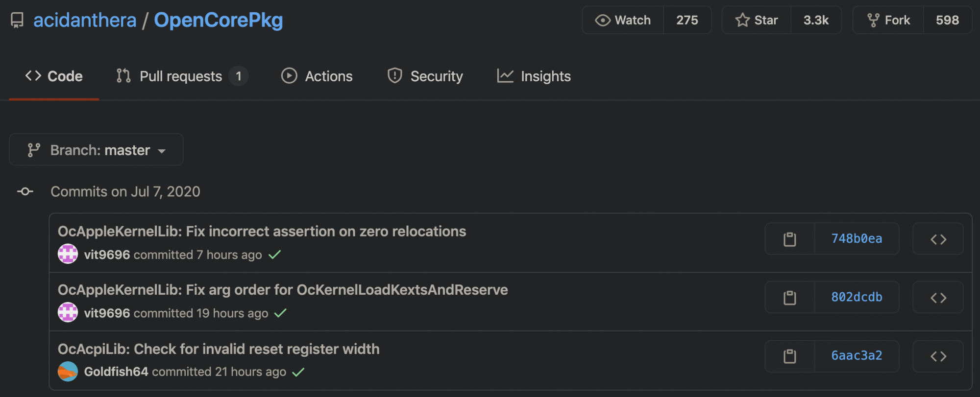Browse repository at commit 748b0ea
980x397 pixels.
coord(938,239)
